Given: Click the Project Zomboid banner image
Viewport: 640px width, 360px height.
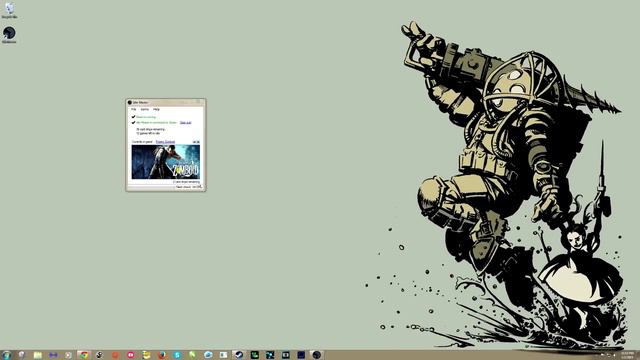Looking at the screenshot, I should [x=166, y=162].
